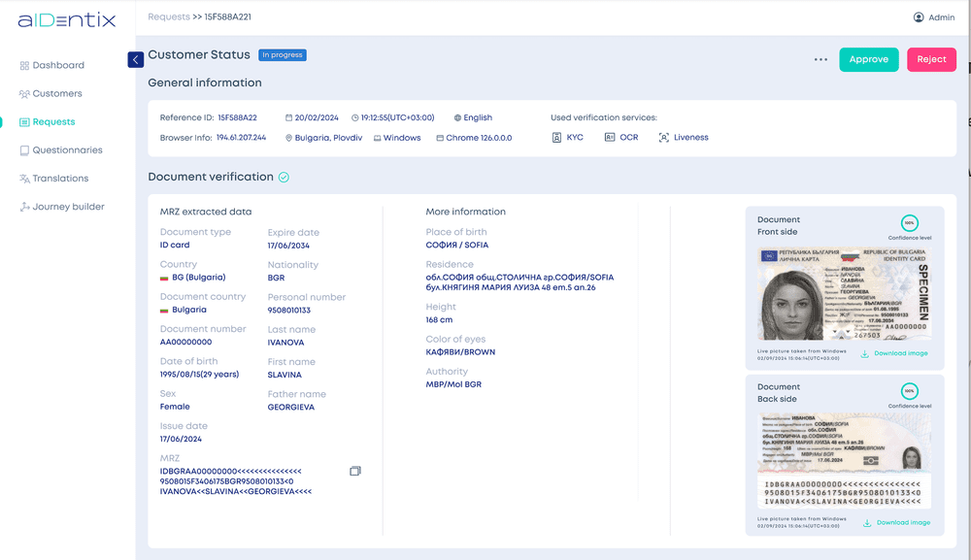The image size is (971, 560).
Task: Reject the customer request
Action: (x=931, y=60)
